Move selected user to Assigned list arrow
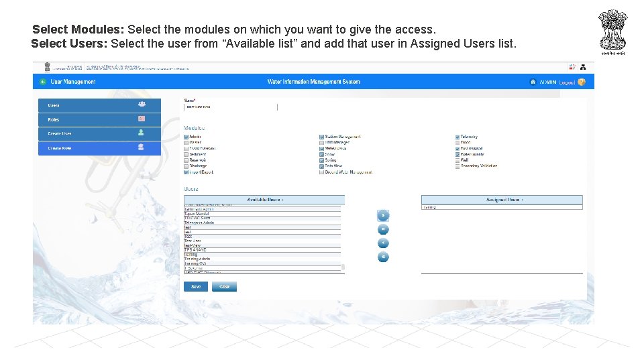Image resolution: width=644 pixels, height=362 pixels. [383, 215]
